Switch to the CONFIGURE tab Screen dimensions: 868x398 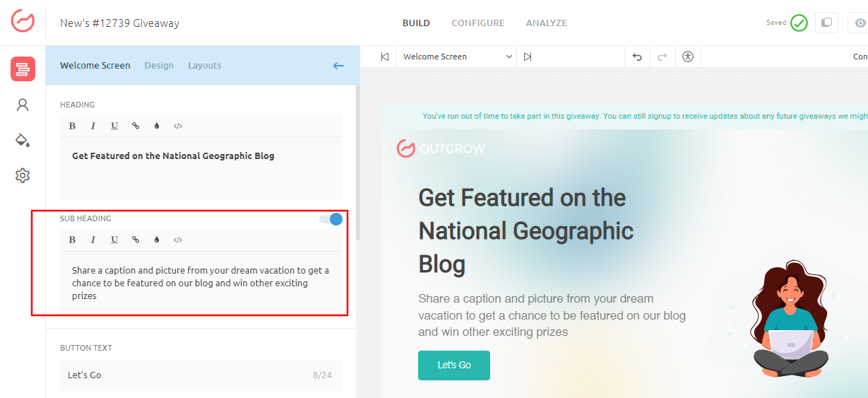point(478,23)
